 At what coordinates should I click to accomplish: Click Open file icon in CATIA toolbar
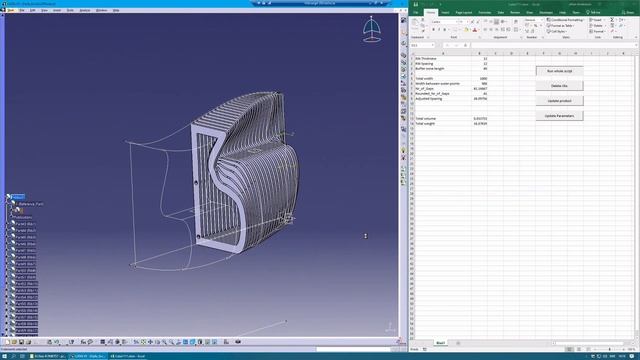tap(14, 342)
